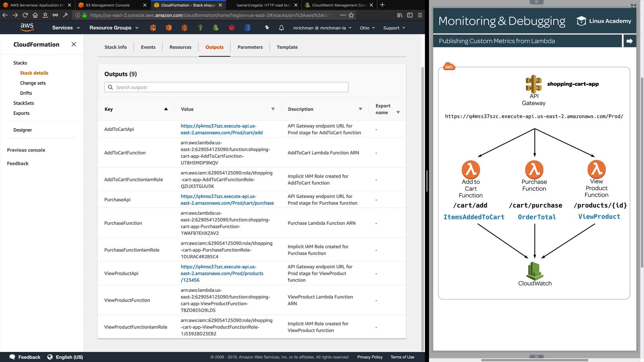Click the Search outputs field
The height and width of the screenshot is (362, 644).
point(226,87)
